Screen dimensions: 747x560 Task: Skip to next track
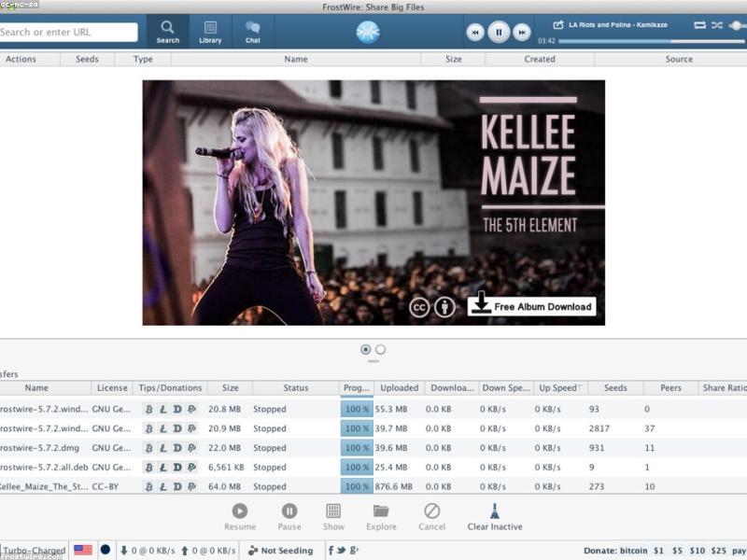[x=522, y=32]
